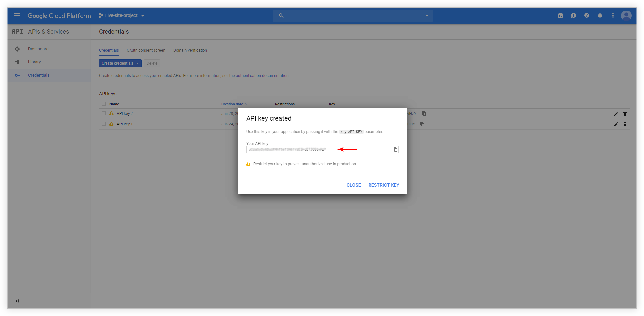
Task: Expand the Live-site-project project selector
Action: click(x=122, y=16)
